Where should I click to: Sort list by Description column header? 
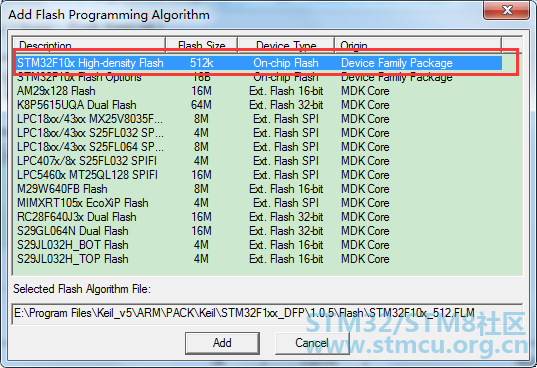point(89,45)
